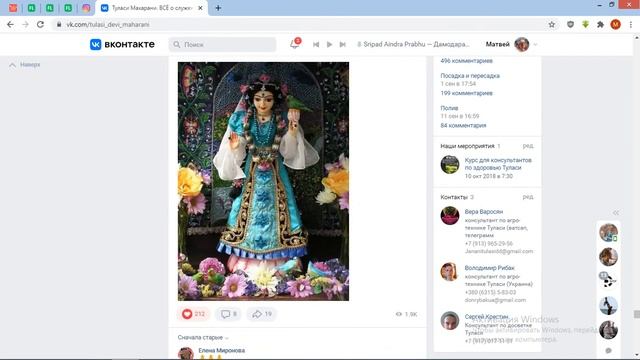This screenshot has width=640, height=360.
Task: Click the event's round thumbnail
Action: coord(450,164)
